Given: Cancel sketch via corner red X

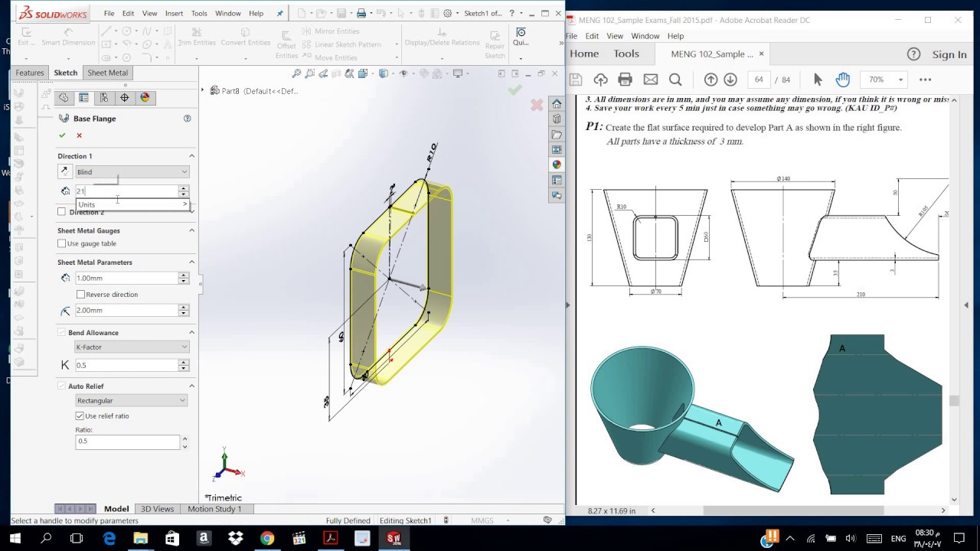Looking at the screenshot, I should click(537, 105).
